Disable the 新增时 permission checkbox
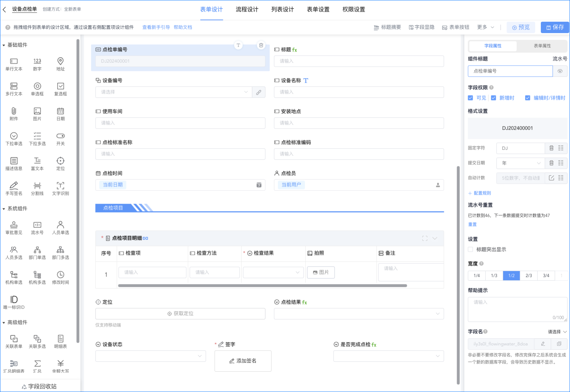 pos(493,98)
